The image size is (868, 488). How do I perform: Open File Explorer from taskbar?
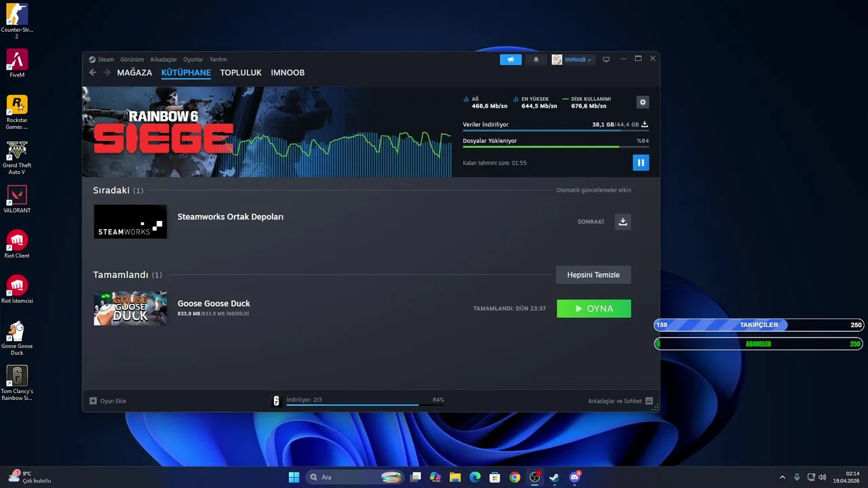[x=455, y=477]
